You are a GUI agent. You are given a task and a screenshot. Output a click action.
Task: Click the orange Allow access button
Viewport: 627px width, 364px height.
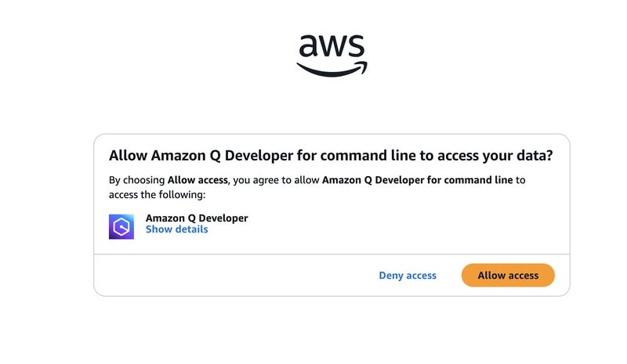(x=508, y=276)
